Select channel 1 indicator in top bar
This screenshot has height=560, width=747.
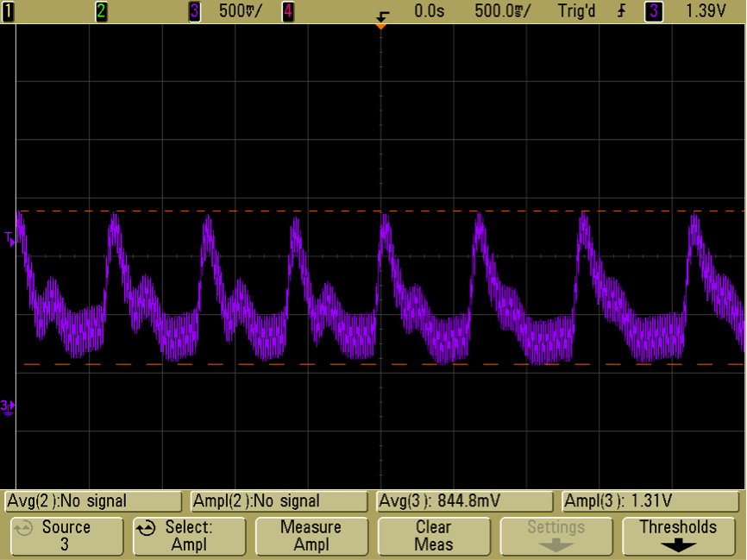(8, 11)
